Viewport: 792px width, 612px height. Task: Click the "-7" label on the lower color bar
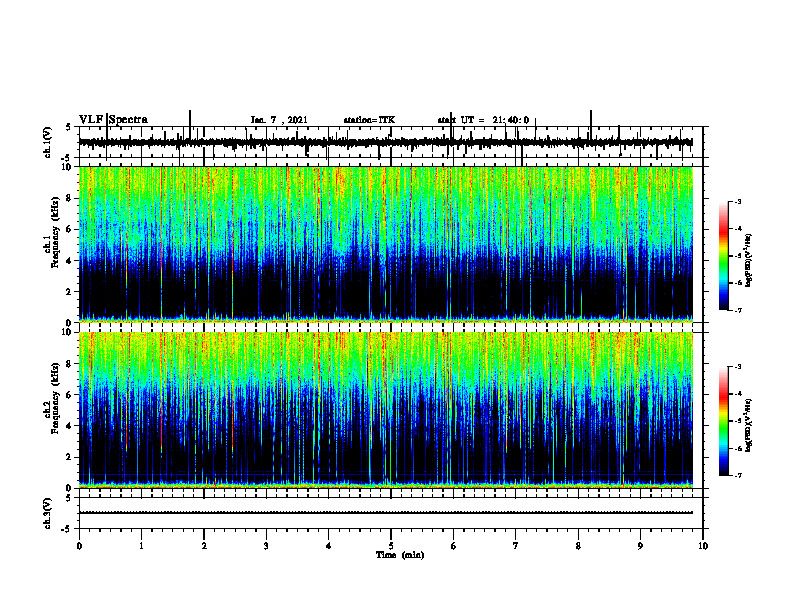[738, 476]
